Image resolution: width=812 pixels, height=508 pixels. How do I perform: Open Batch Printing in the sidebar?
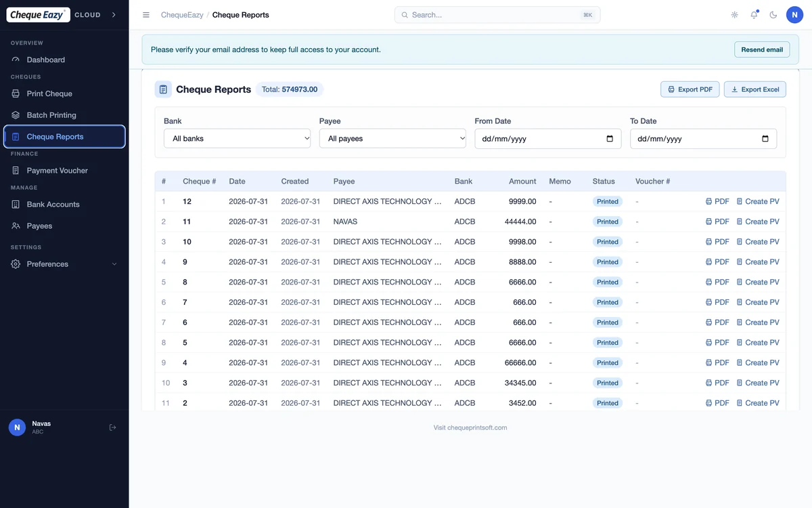(64, 115)
